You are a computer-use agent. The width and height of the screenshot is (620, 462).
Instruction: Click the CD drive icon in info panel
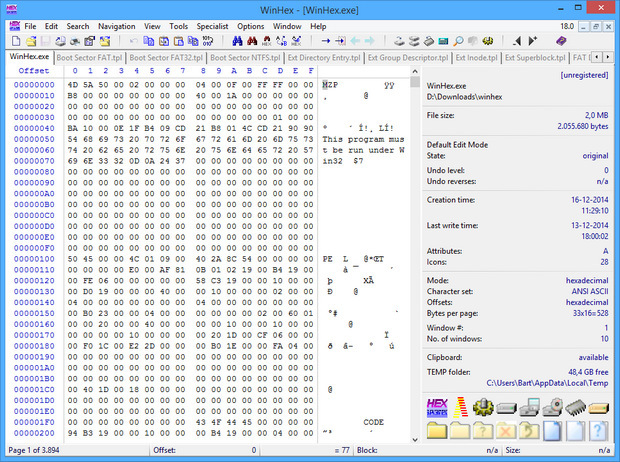pos(552,407)
